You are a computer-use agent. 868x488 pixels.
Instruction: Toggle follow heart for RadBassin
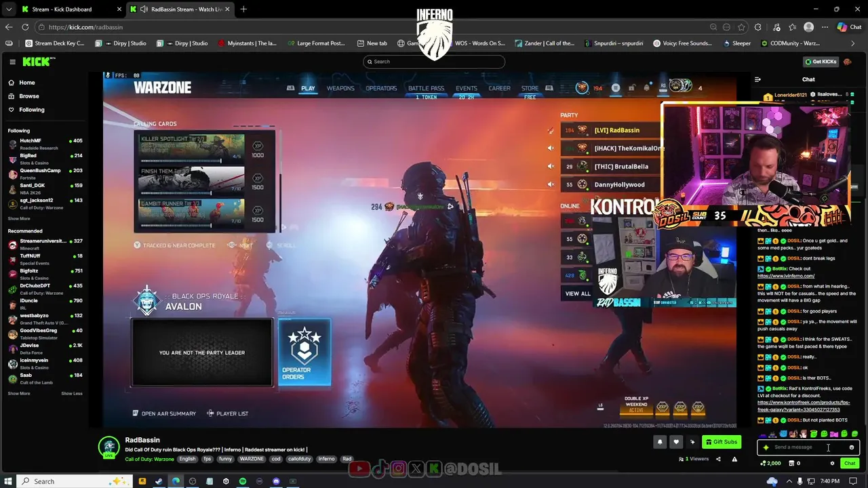(x=676, y=442)
